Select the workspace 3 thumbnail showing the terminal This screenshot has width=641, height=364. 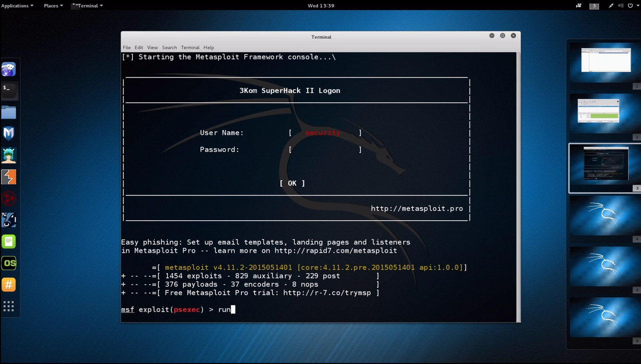click(605, 168)
